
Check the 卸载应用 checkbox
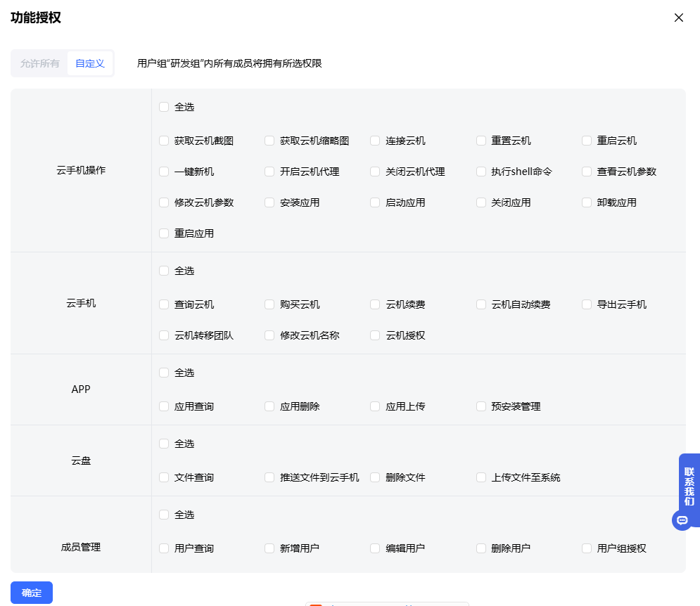click(587, 202)
